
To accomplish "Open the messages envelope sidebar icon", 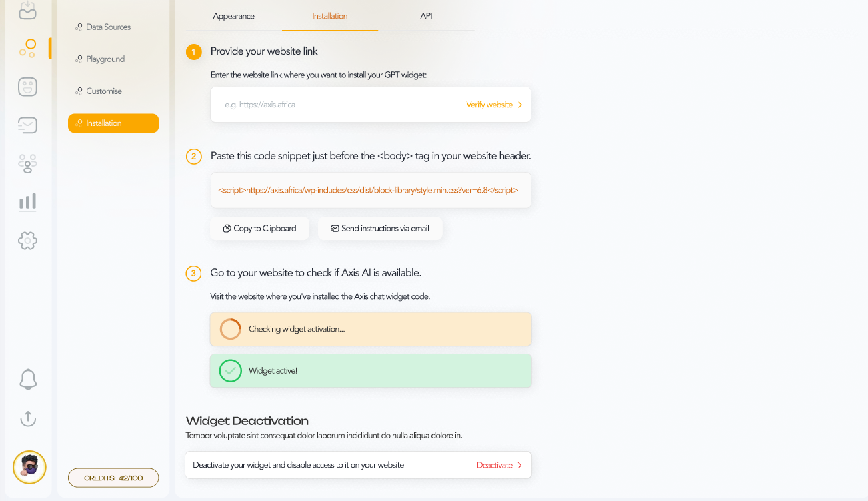I will [27, 125].
